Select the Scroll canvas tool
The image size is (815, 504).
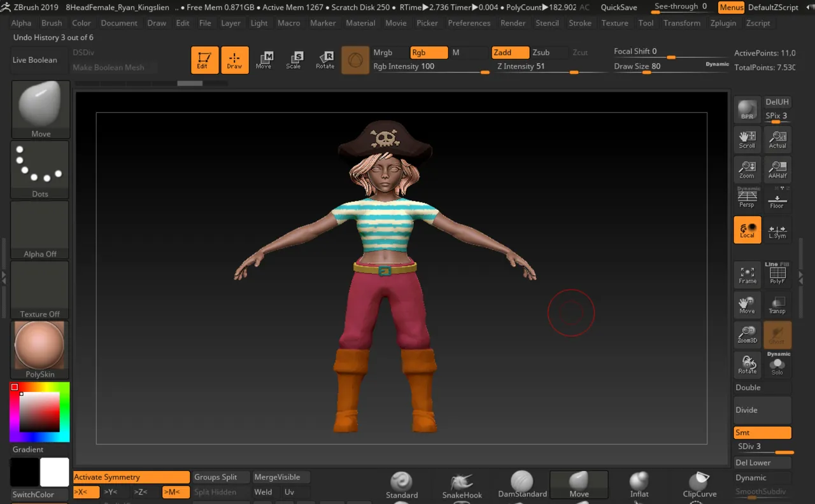tap(747, 139)
